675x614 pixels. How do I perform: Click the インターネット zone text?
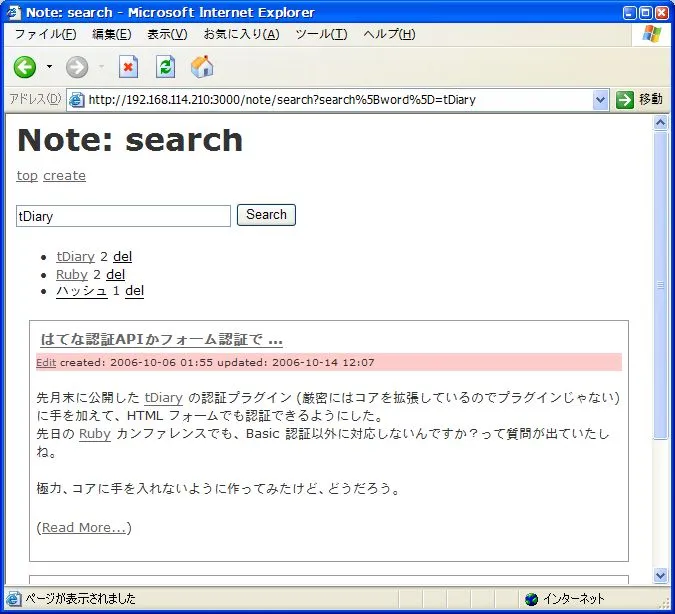[573, 598]
